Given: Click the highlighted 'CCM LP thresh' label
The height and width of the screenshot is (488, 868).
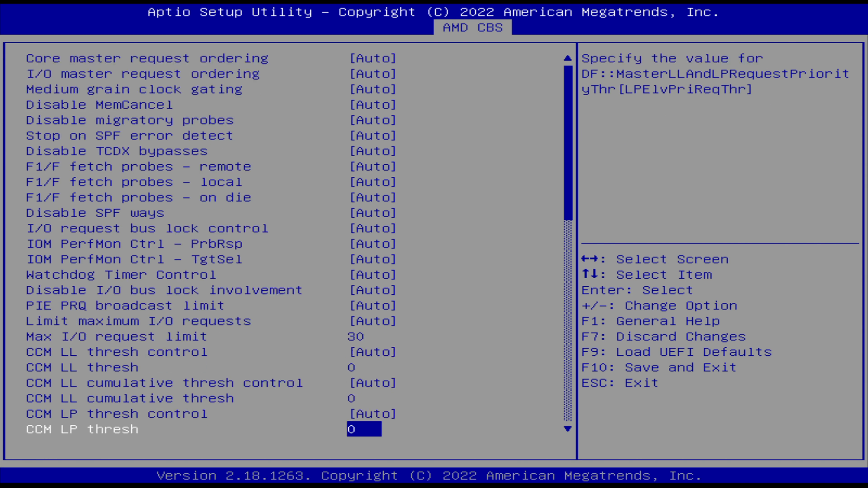Looking at the screenshot, I should 82,429.
